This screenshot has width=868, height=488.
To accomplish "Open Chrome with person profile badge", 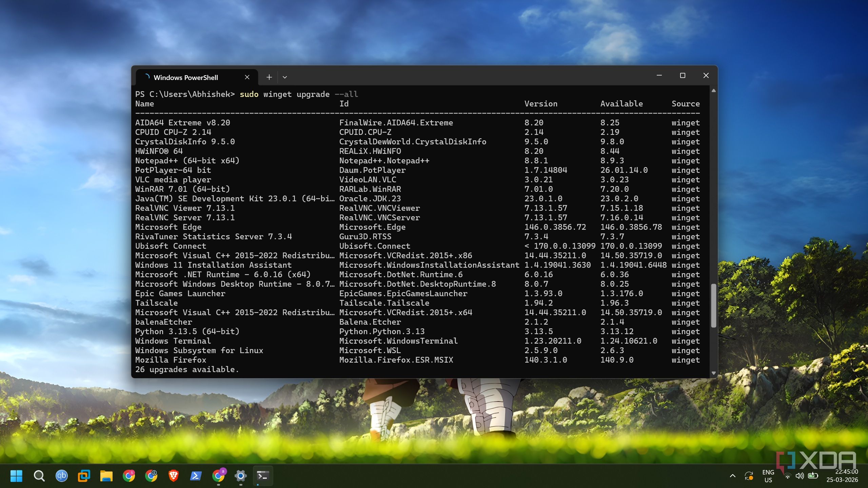I will pos(151,476).
